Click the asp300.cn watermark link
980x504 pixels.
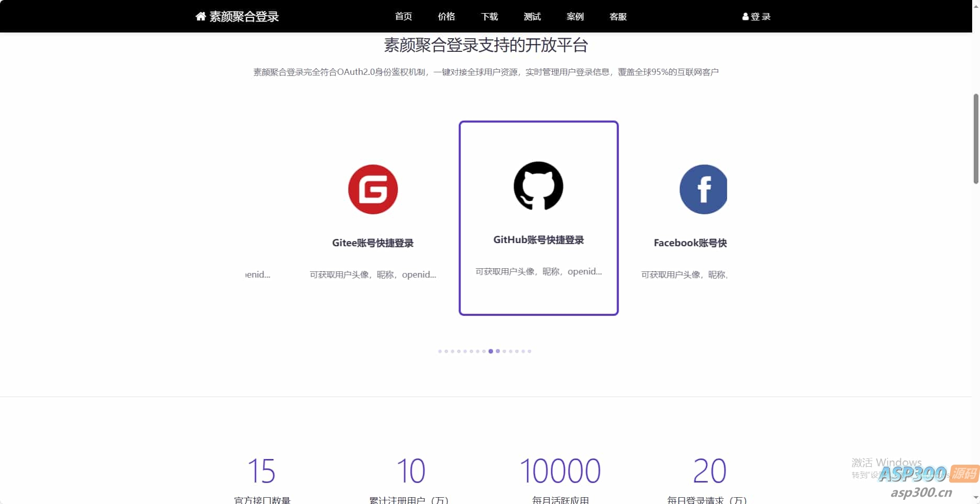[x=921, y=493]
